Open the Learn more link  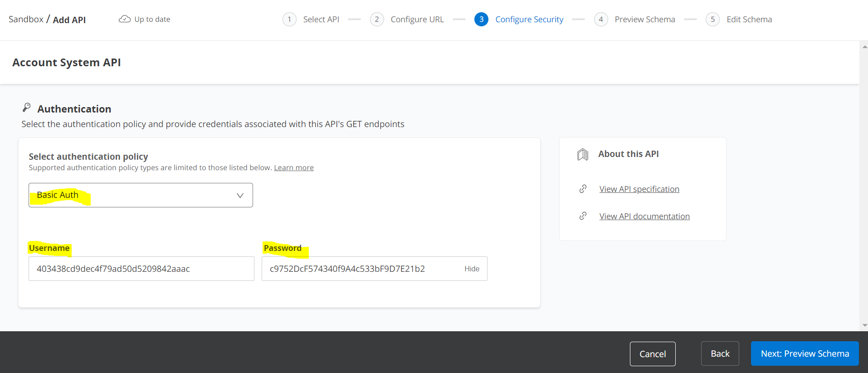coord(293,168)
